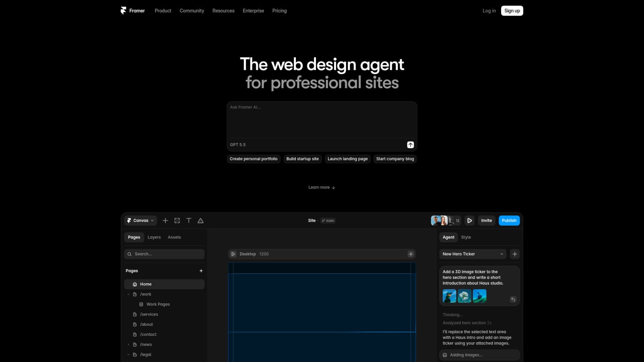Open the Canvas dropdown menu
Viewport: 644px width, 362px height.
click(140, 220)
